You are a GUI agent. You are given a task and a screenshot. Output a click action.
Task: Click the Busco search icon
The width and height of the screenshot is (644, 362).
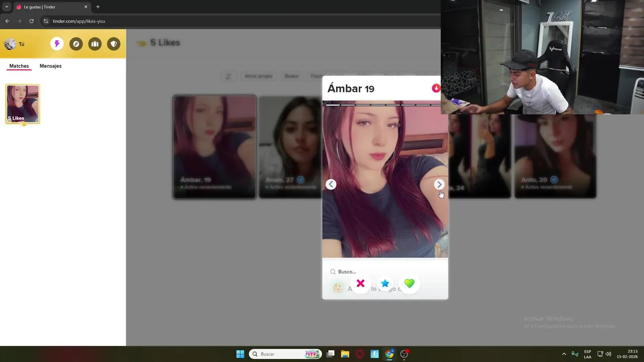pos(333,271)
